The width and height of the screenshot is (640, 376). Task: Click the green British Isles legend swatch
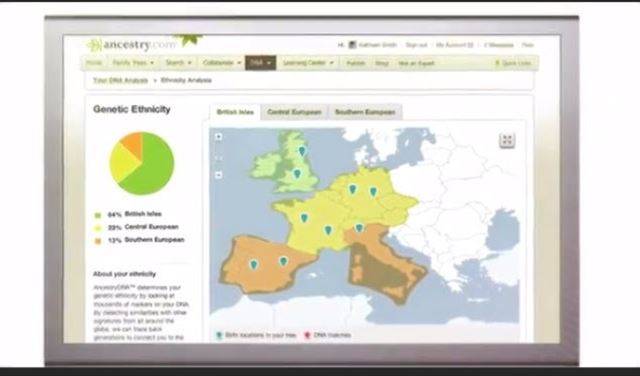tap(98, 215)
